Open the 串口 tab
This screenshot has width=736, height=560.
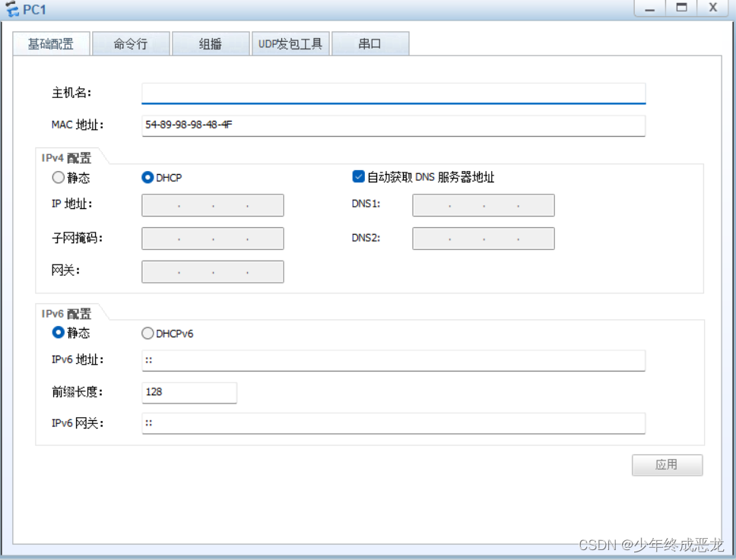pos(370,43)
